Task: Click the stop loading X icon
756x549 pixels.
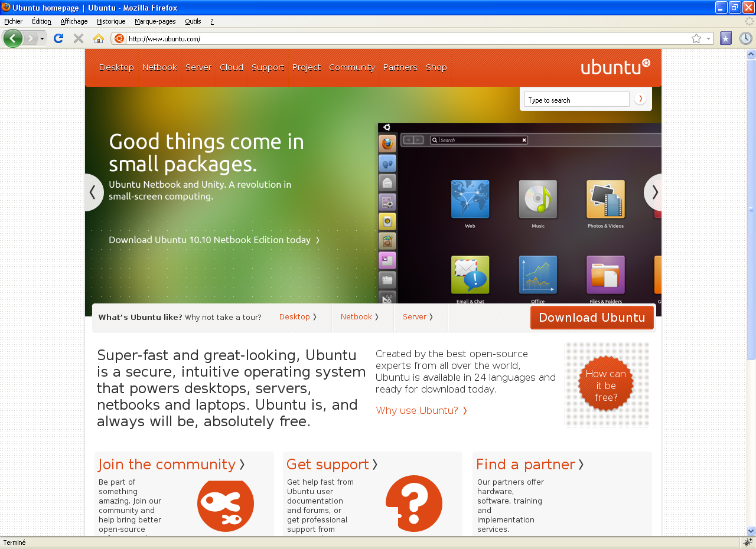Action: (x=78, y=38)
